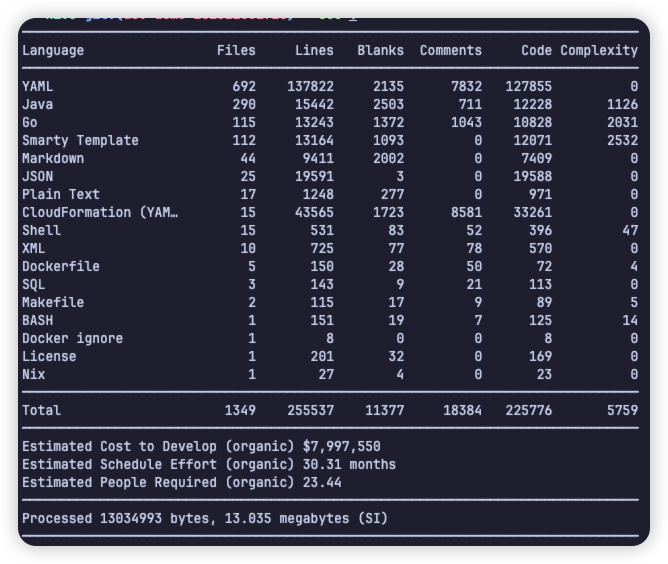
Task: Click the Language column header
Action: (x=53, y=51)
